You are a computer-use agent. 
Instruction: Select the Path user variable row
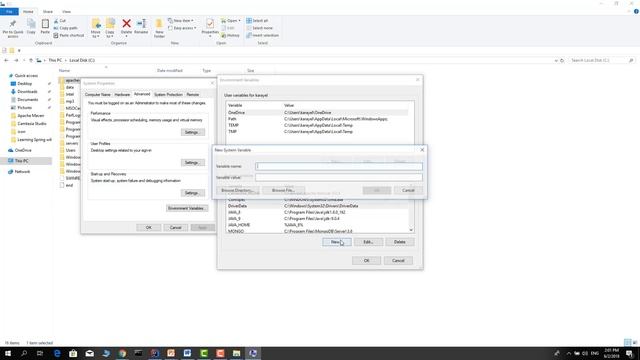[x=318, y=119]
